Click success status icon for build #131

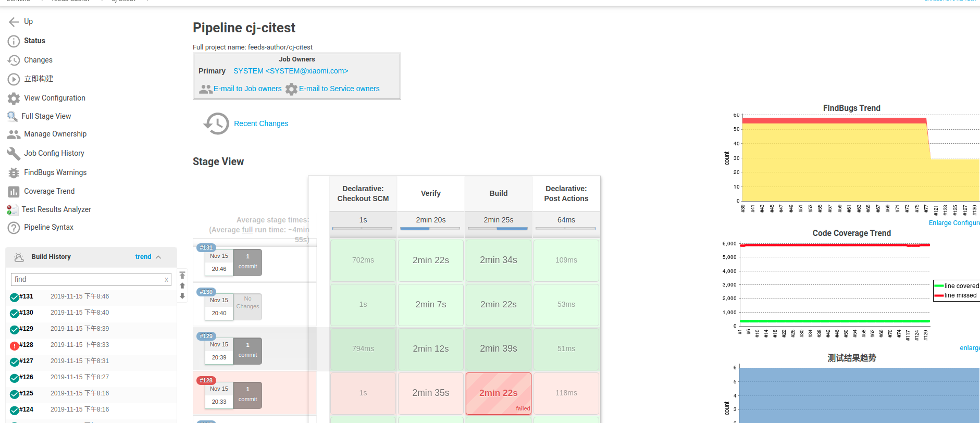pos(15,297)
